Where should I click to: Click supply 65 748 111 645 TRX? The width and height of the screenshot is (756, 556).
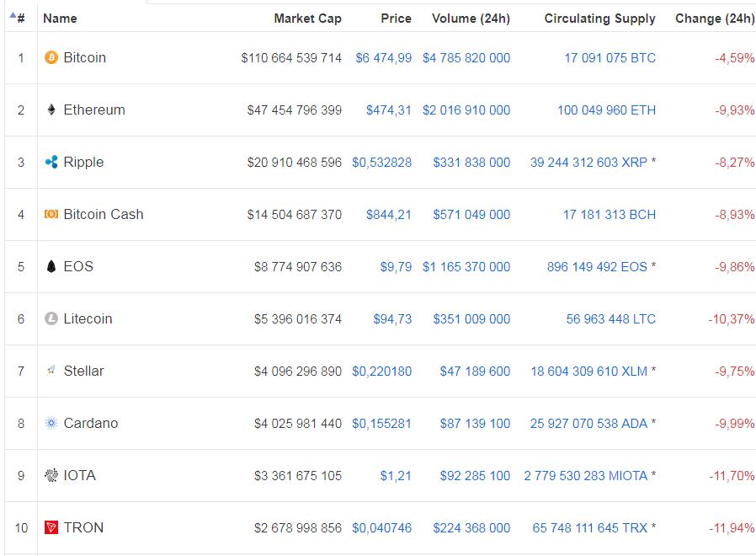589,528
